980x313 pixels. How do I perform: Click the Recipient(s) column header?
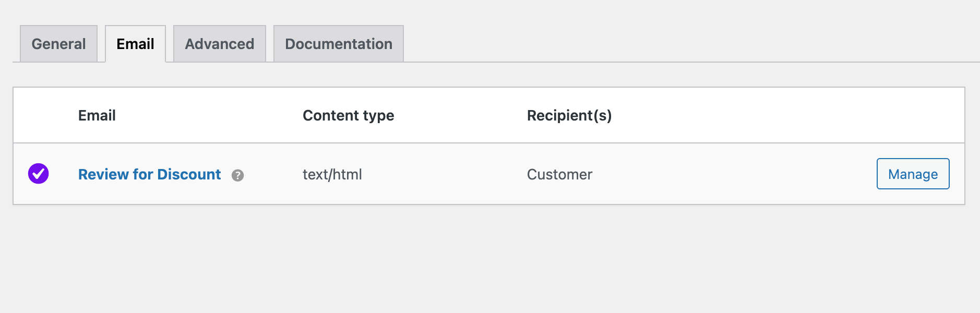tap(569, 115)
